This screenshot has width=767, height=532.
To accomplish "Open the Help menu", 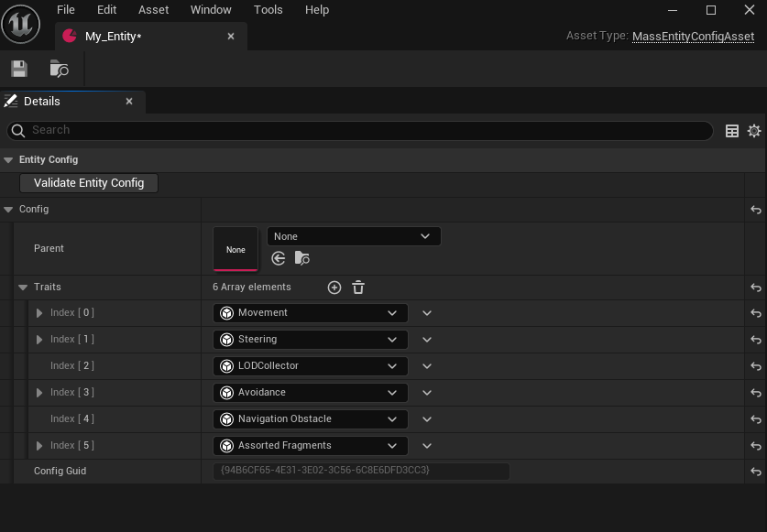I will (317, 10).
